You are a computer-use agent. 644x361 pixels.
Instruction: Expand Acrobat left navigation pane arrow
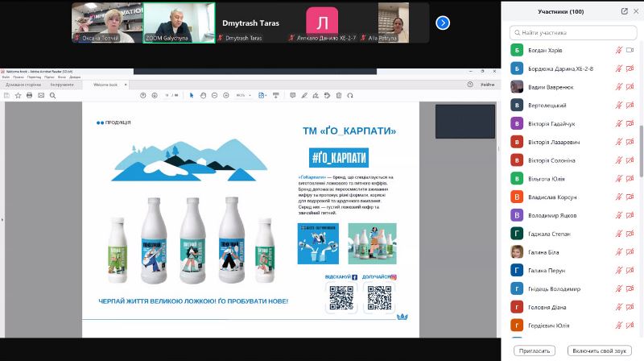2,220
